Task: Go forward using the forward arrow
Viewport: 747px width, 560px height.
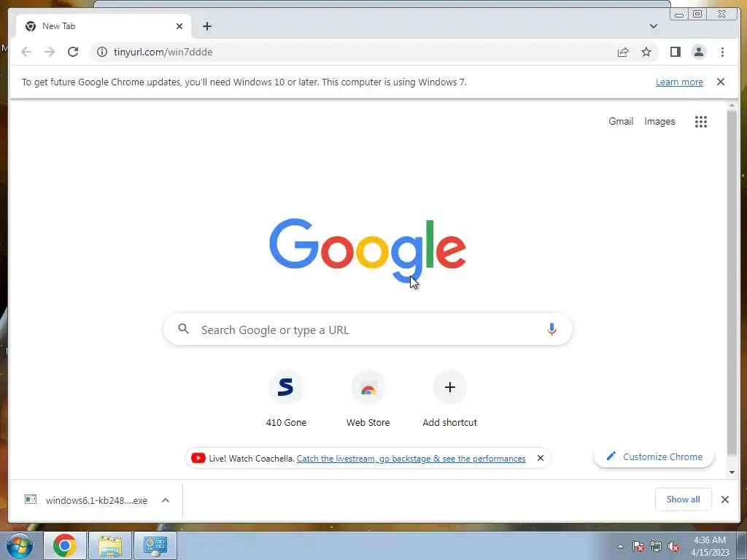Action: 50,52
